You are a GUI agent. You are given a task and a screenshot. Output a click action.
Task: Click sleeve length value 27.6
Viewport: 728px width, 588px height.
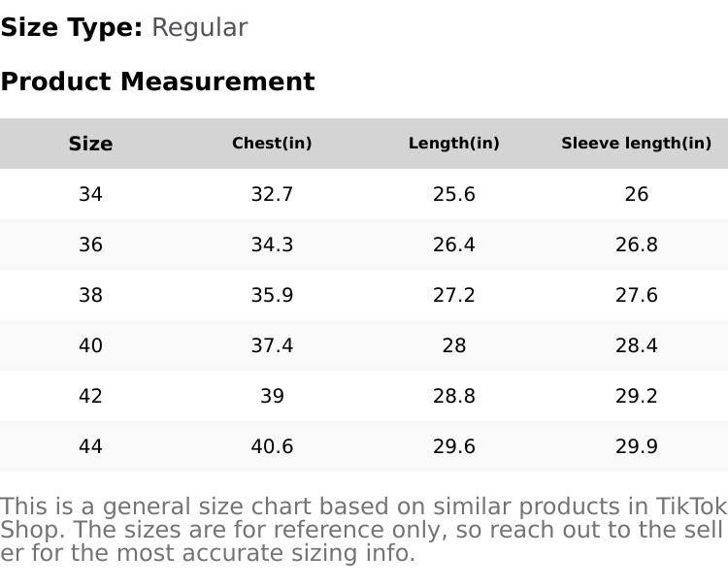[636, 295]
